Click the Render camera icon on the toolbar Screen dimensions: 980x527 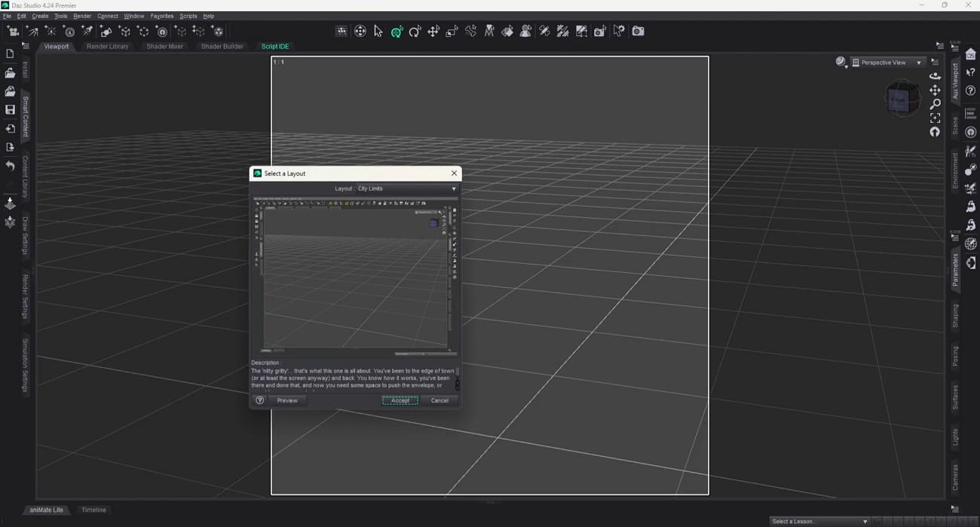638,31
